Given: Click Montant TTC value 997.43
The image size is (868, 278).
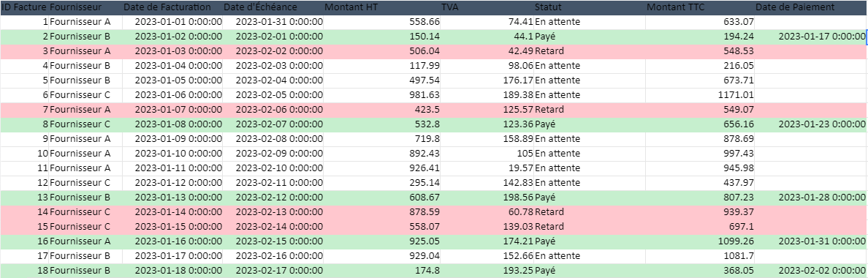Looking at the screenshot, I should pos(700,154).
